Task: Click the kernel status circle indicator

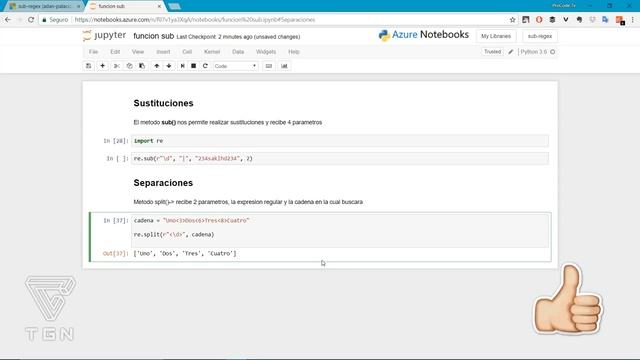Action: coord(553,52)
